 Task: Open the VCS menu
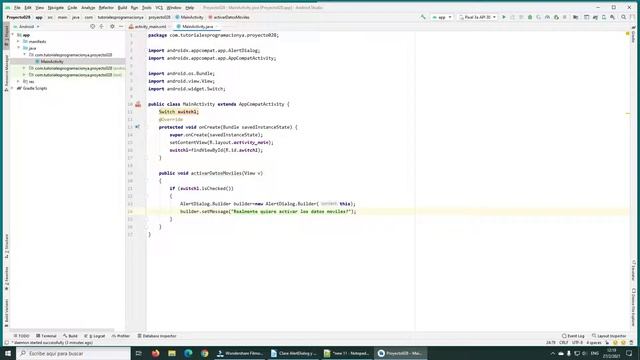(159, 8)
